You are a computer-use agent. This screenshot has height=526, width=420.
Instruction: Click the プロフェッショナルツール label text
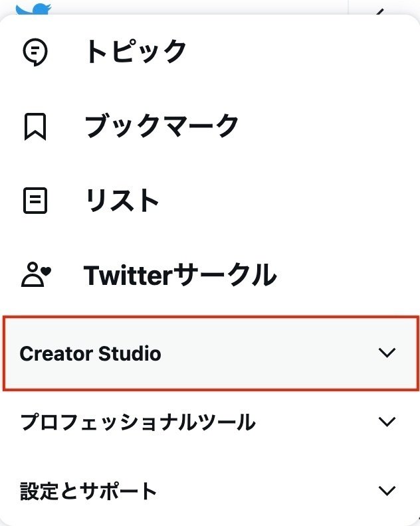(x=138, y=422)
